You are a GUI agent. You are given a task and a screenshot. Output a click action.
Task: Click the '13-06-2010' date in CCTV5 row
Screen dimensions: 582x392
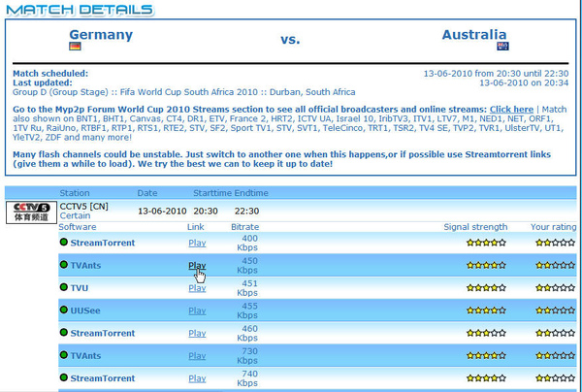click(x=162, y=212)
